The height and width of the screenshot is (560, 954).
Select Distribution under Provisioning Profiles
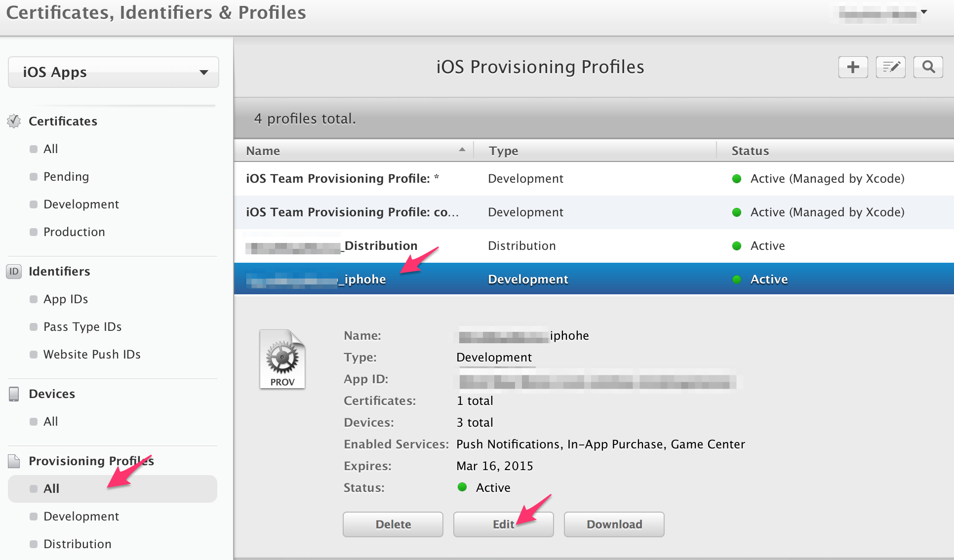click(x=77, y=544)
